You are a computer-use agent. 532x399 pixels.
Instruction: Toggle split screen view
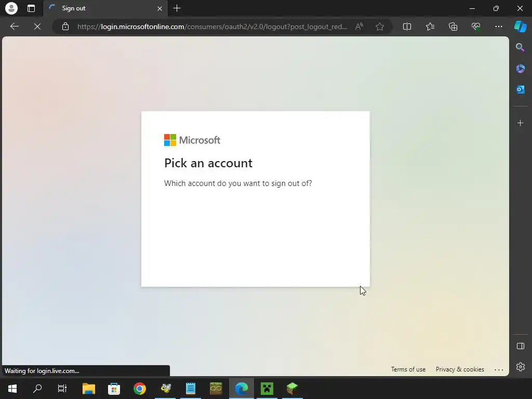407,26
